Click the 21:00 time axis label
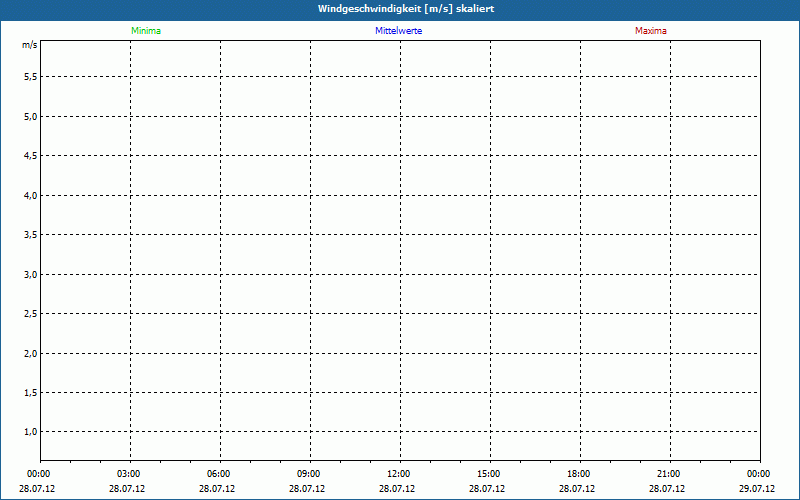Viewport: 800px width, 500px height. point(668,474)
